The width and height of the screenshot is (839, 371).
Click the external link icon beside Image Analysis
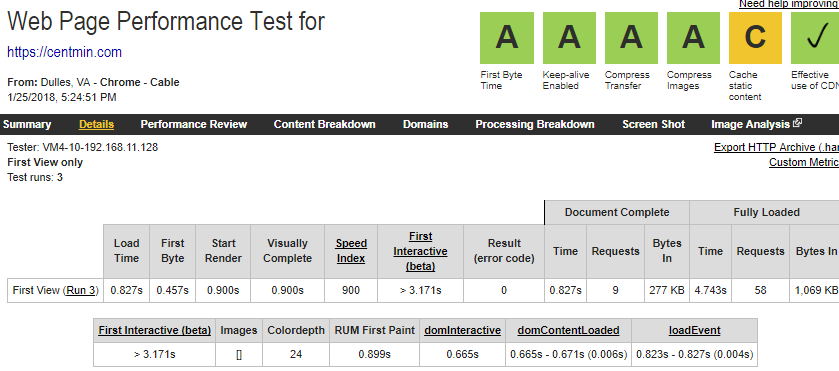[797, 123]
